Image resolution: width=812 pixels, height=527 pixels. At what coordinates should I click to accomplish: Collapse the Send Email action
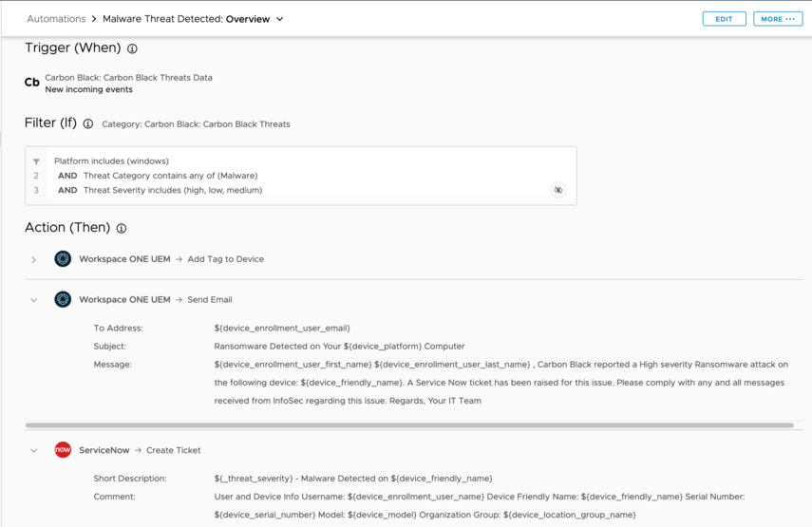(34, 300)
